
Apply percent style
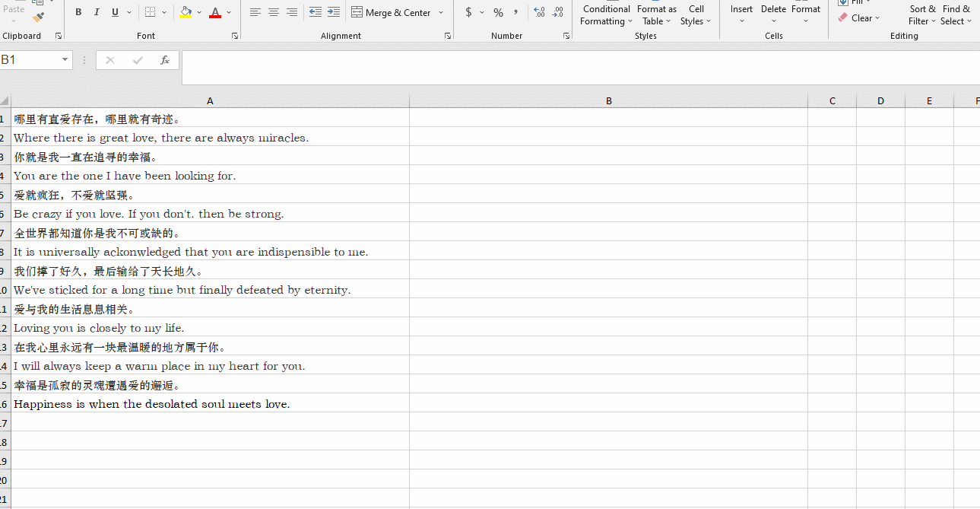pos(498,12)
